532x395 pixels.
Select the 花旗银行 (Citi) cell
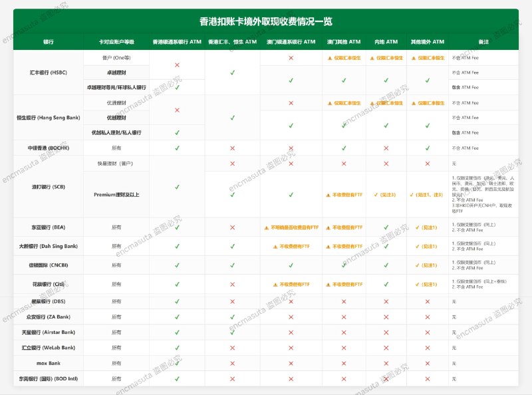[x=49, y=284]
